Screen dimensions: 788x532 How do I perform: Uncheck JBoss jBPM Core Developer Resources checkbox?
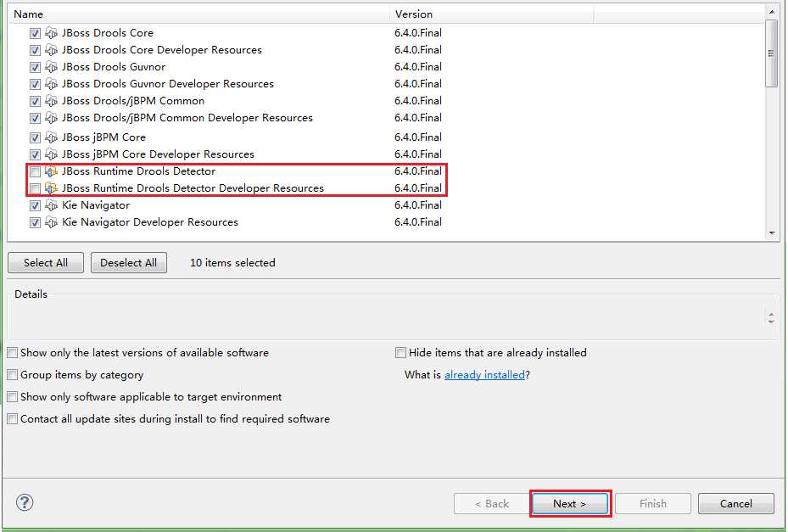[35, 155]
